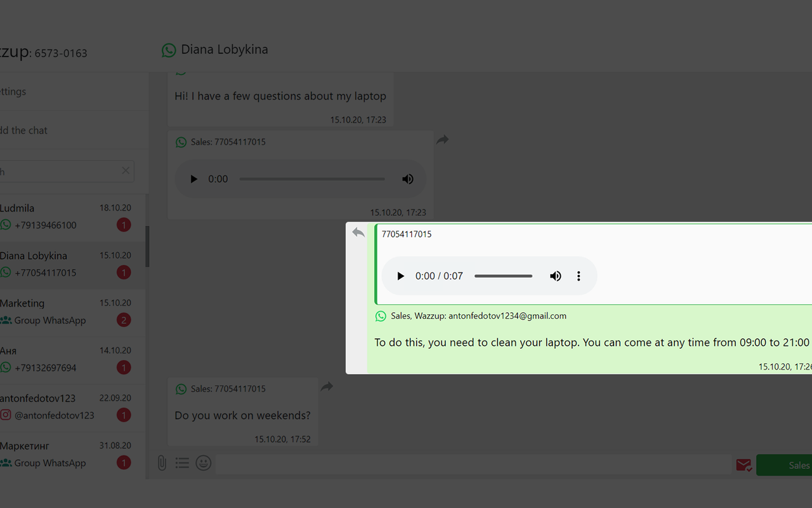Screen dimensions: 812x508
Task: Click the Wazzup account number 6573-0163
Action: [x=61, y=53]
